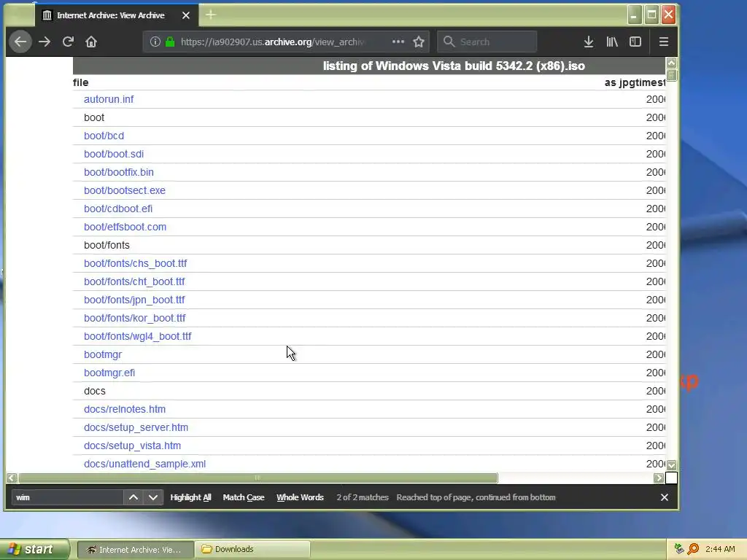Viewport: 747px width, 560px height.
Task: Open the Library bookshelf icon
Action: tap(612, 42)
